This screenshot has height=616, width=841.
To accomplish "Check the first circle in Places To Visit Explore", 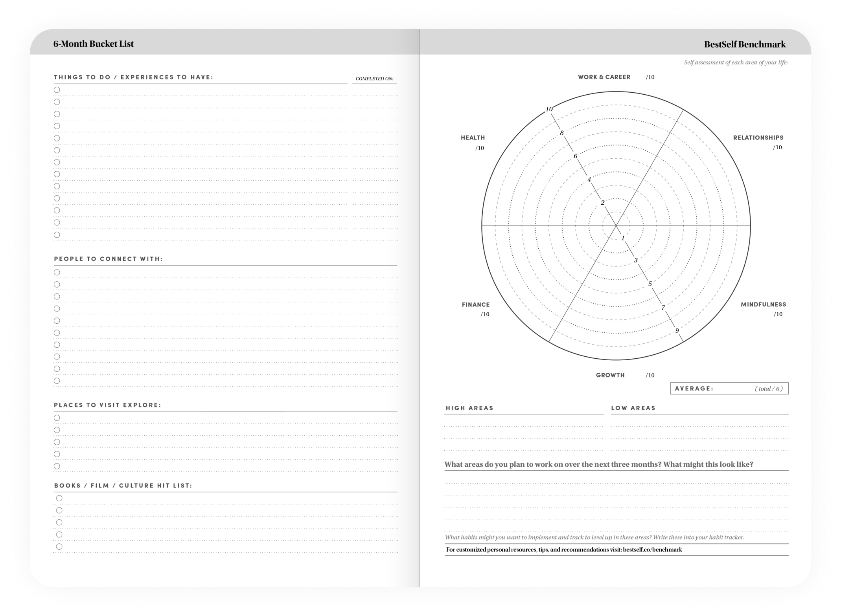I will (57, 418).
